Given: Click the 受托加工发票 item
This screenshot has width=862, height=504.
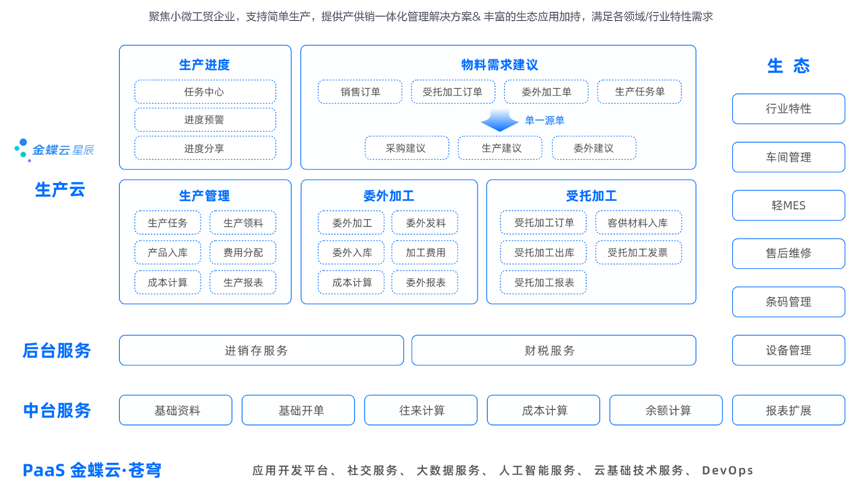Looking at the screenshot, I should click(x=638, y=253).
